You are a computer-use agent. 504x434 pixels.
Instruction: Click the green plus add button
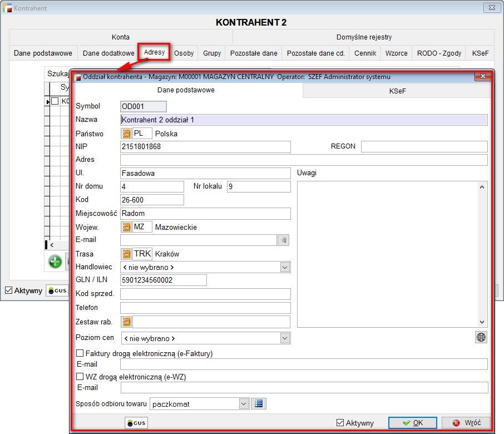click(55, 262)
